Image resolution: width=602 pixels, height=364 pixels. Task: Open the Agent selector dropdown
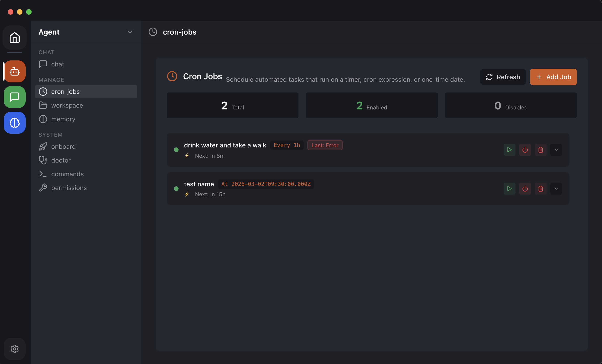tap(130, 32)
